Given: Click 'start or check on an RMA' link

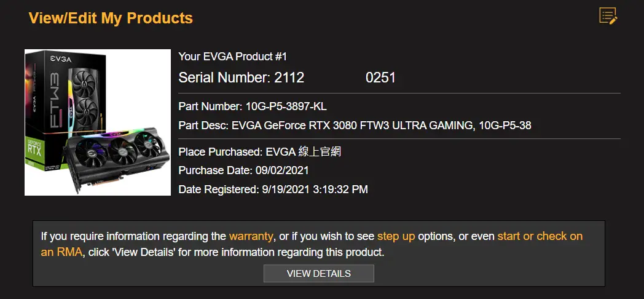Looking at the screenshot, I should tap(540, 236).
